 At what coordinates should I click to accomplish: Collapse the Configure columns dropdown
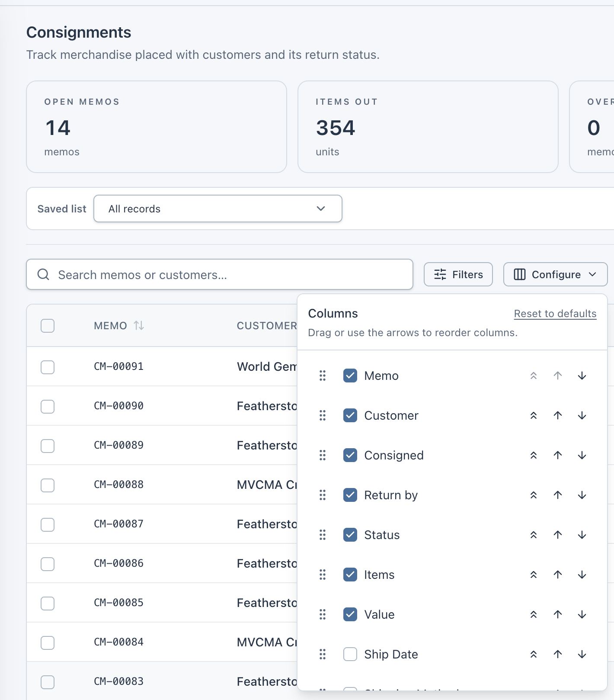point(555,274)
